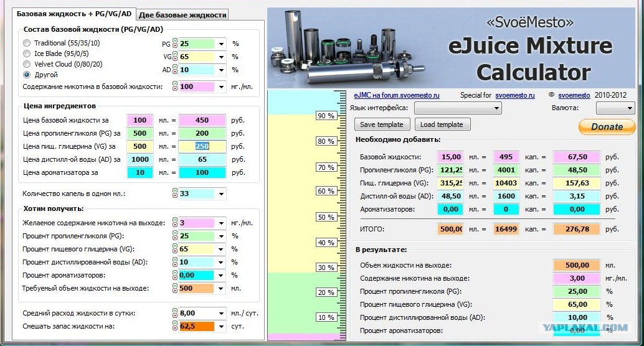Image resolution: width=644 pixels, height=346 pixels.
Task: Increase Процент пропиленгликоля (PG) with green stepper
Action: click(x=175, y=233)
